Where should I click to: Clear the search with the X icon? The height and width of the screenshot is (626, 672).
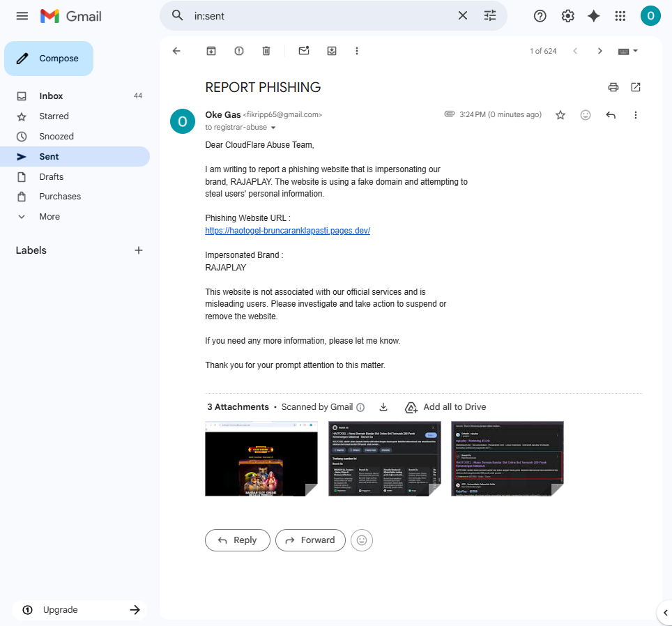462,16
